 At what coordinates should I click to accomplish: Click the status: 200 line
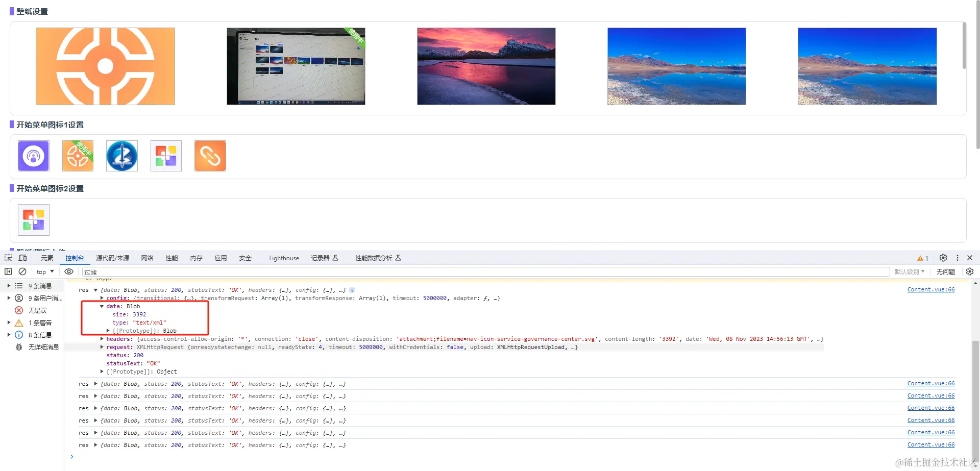pyautogui.click(x=125, y=355)
